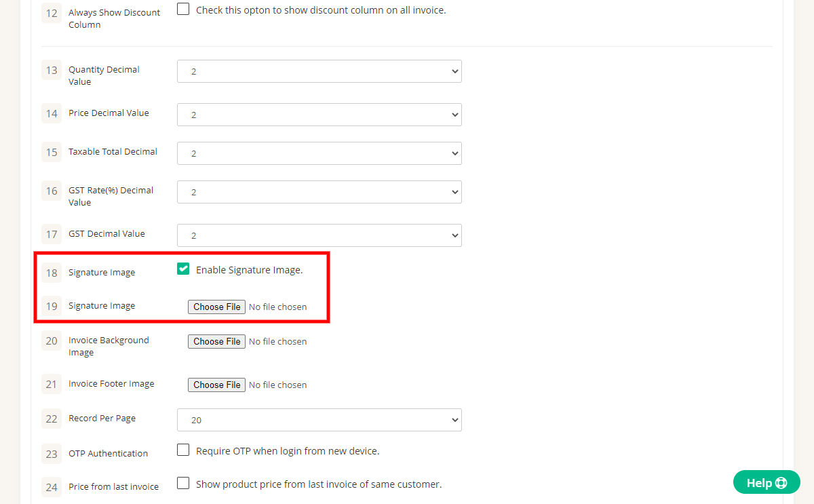This screenshot has width=814, height=504.
Task: Click 'Always Show Discount Column' row label
Action: [115, 18]
